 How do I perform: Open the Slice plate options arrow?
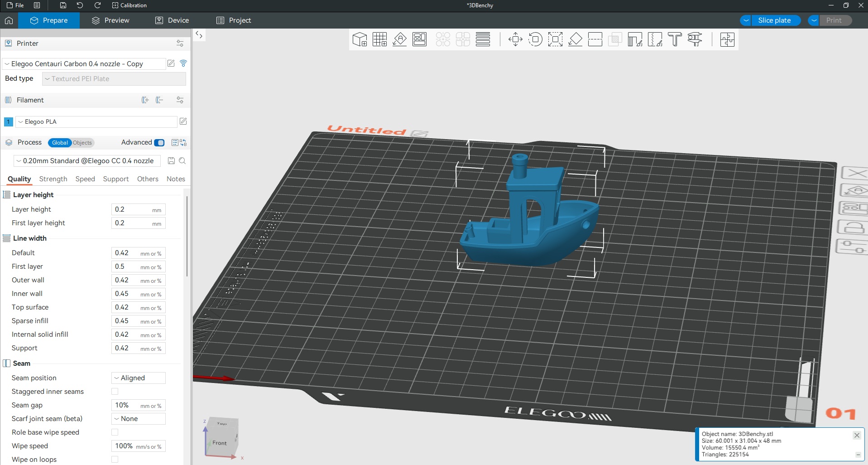[x=746, y=20]
